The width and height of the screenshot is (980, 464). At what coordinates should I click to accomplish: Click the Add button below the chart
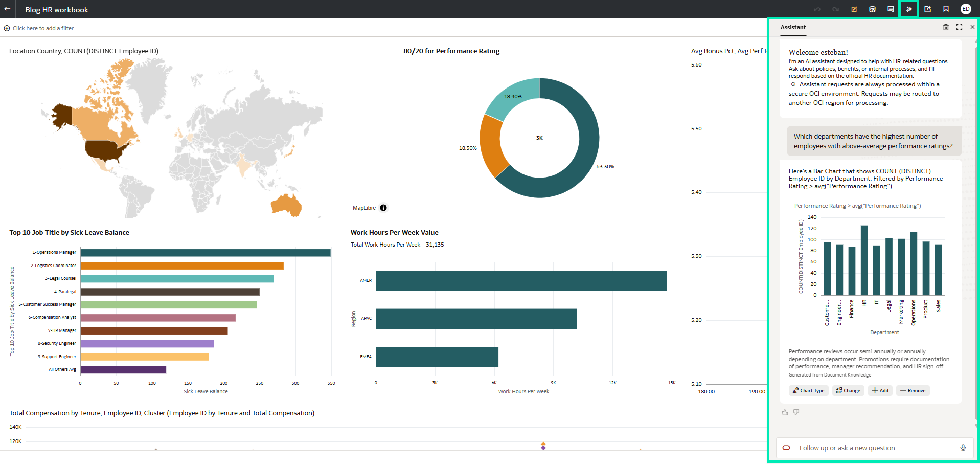880,390
